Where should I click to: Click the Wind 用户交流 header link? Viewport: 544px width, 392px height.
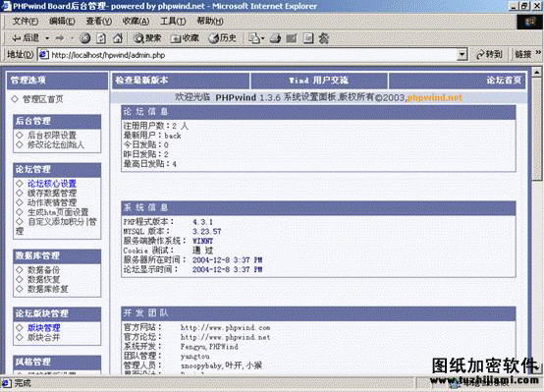pyautogui.click(x=318, y=81)
